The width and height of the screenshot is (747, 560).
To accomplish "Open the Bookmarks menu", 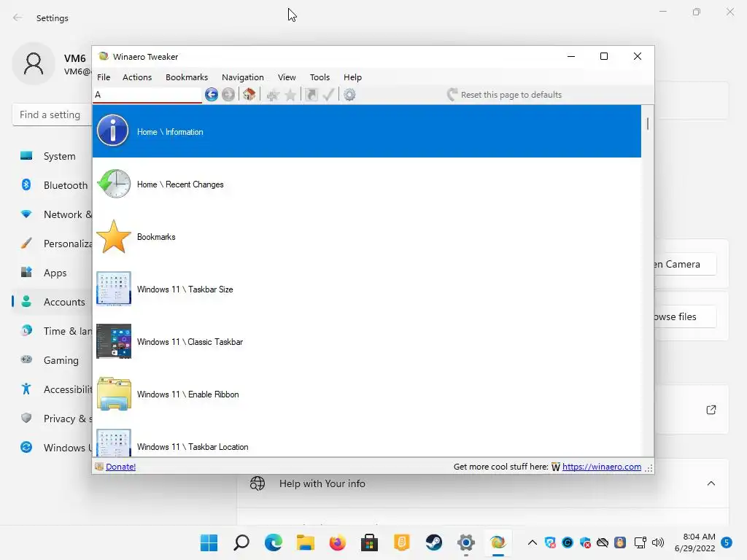I will click(x=187, y=77).
